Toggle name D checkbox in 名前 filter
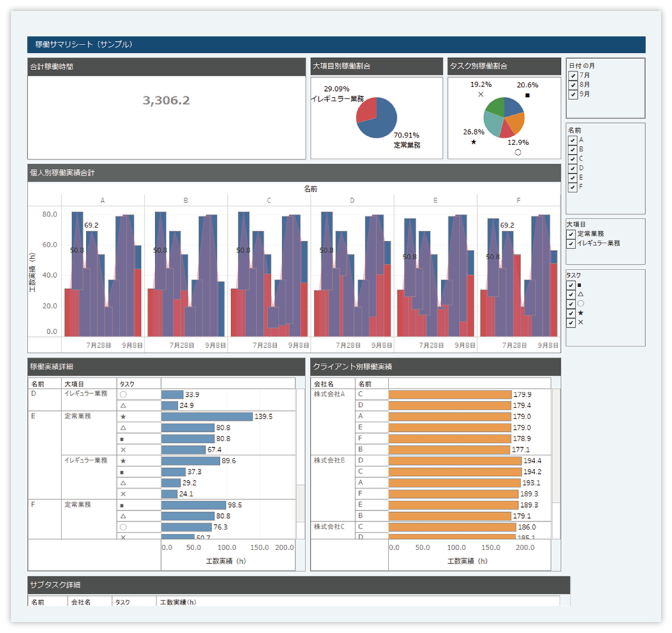The image size is (672, 633). click(572, 168)
